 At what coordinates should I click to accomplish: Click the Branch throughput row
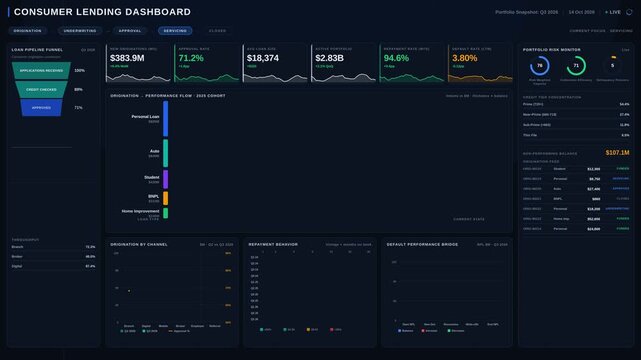[x=54, y=247]
